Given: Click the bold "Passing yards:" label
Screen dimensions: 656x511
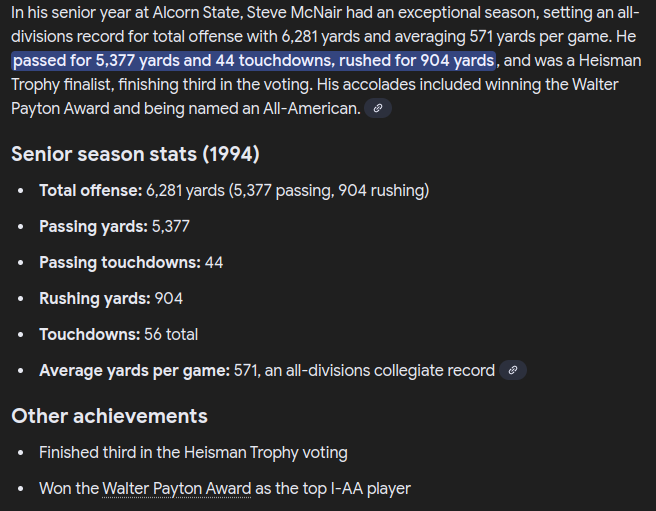Looking at the screenshot, I should 93,226.
